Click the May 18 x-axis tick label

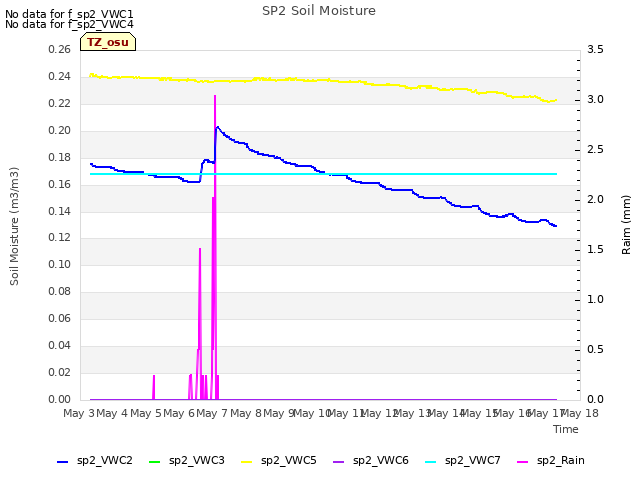(579, 413)
